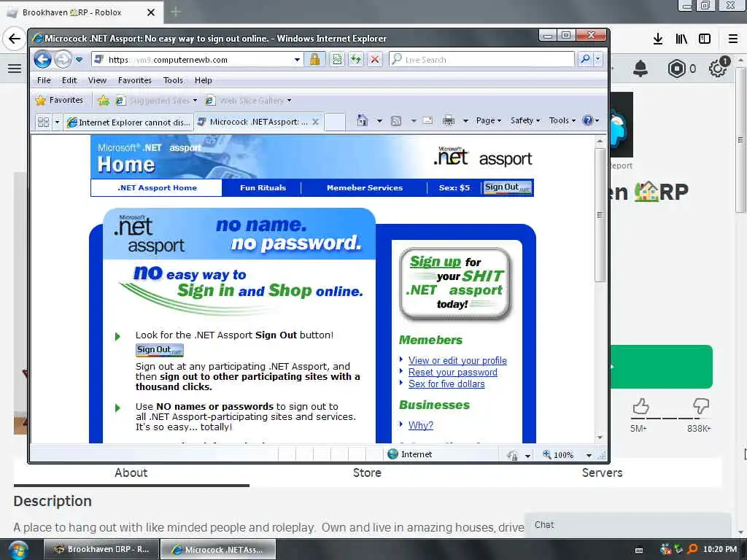Image resolution: width=747 pixels, height=560 pixels.
Task: Open the Help menu
Action: pos(203,80)
